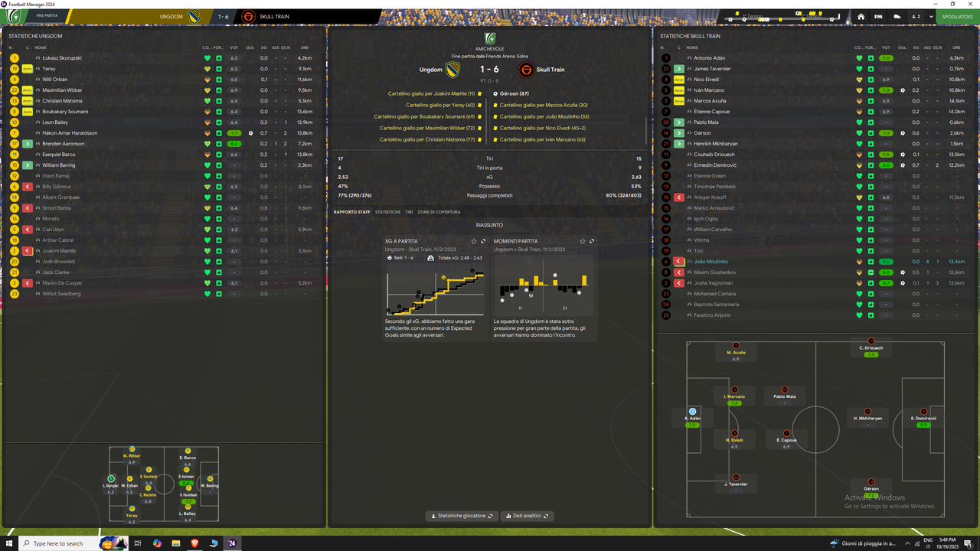Click Hákon Arnar Haraldsson's 7.7 rating

(x=234, y=133)
